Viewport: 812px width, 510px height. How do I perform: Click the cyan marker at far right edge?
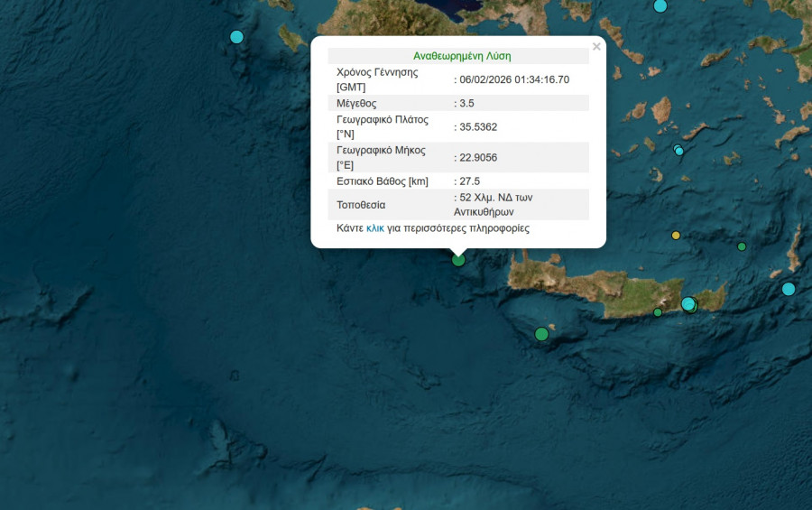coord(789,289)
